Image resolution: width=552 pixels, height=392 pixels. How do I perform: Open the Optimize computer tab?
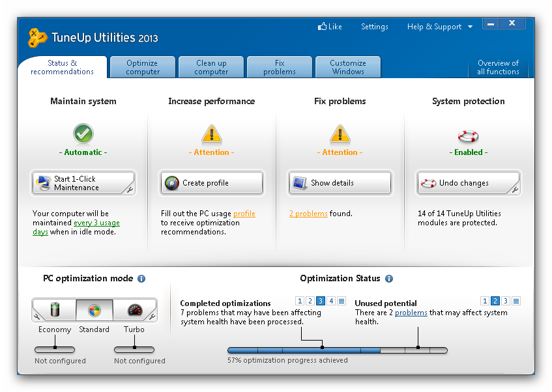(x=143, y=67)
